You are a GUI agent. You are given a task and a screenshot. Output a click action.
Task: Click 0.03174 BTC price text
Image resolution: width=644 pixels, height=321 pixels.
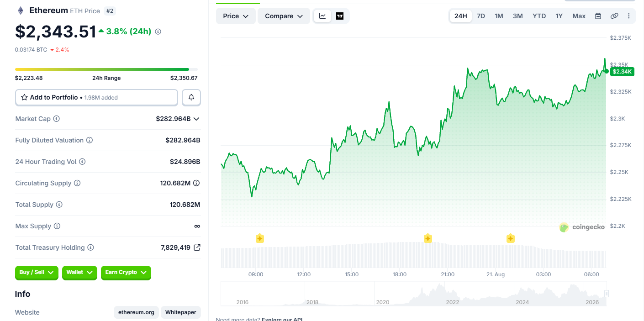(31, 50)
